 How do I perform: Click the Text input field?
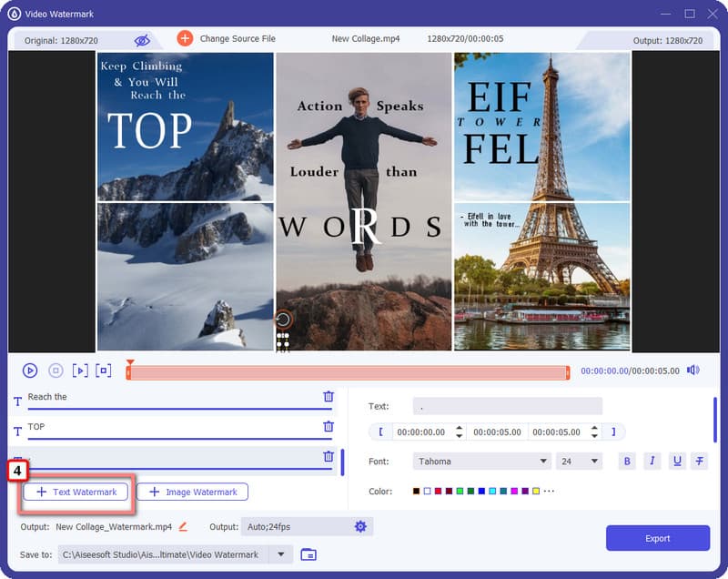(508, 406)
